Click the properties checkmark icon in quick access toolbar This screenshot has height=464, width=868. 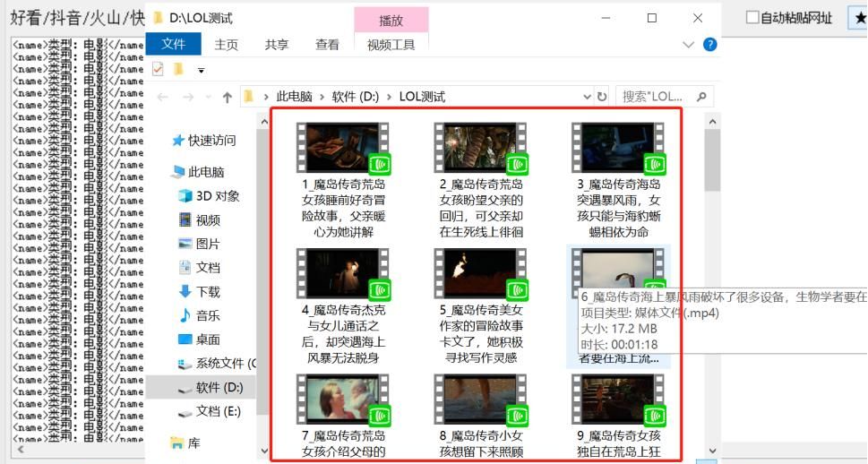tap(158, 69)
